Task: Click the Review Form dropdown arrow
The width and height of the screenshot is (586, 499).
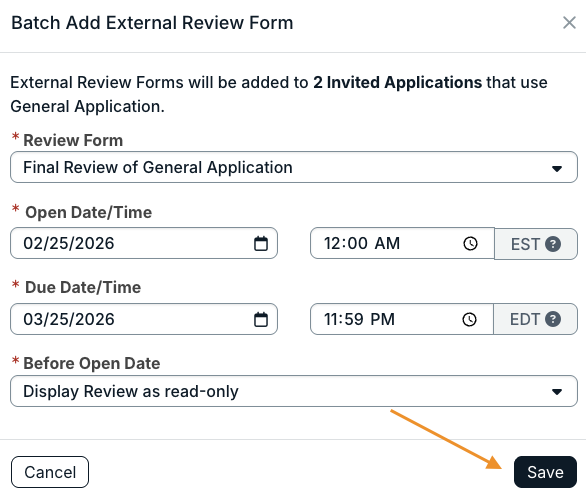Action: 557,169
